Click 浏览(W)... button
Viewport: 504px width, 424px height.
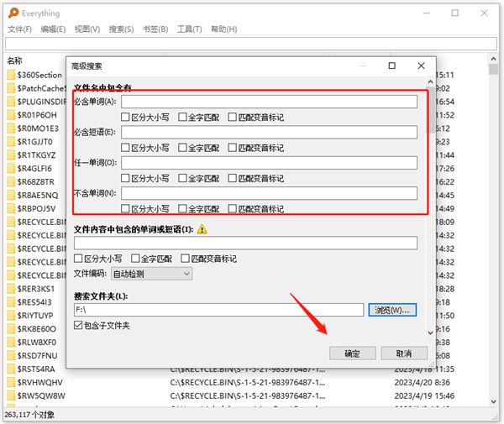tap(392, 310)
